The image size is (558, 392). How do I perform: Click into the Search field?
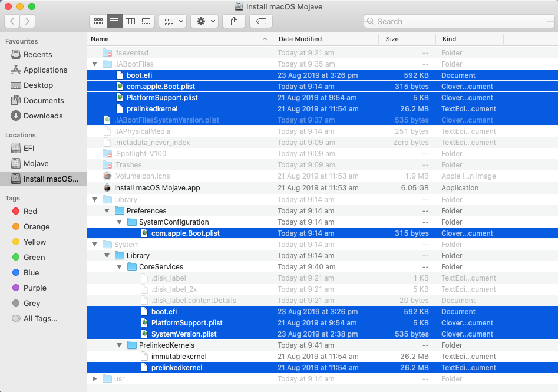[459, 21]
